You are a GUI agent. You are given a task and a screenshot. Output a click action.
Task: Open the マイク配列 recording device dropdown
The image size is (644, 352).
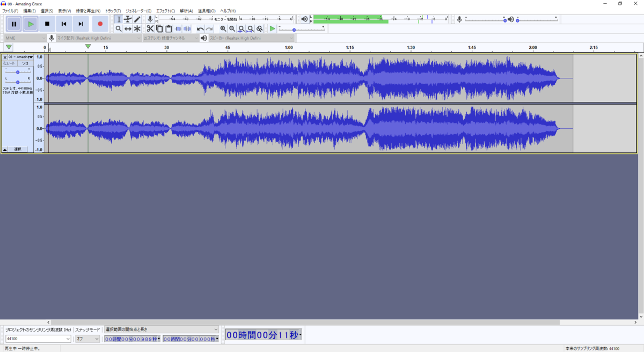(98, 38)
